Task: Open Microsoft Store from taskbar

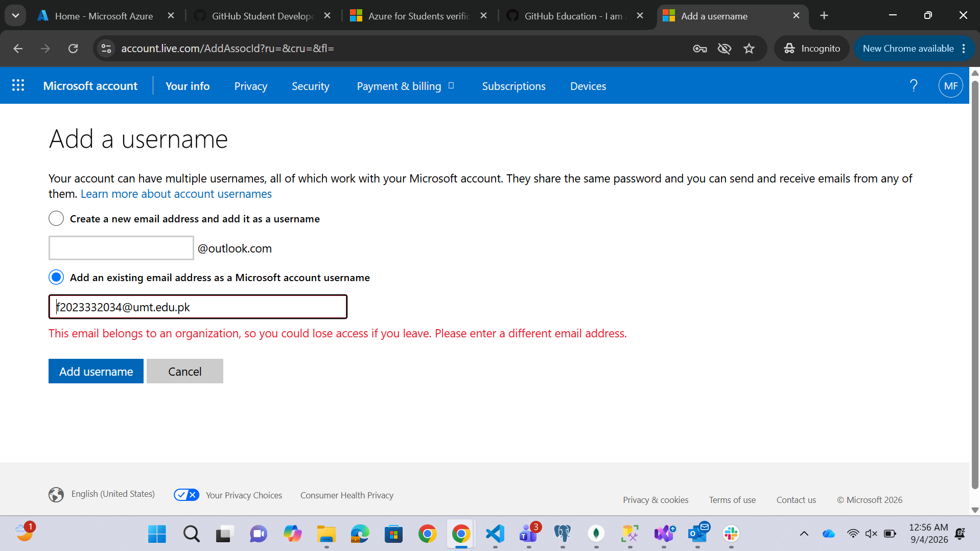Action: [x=393, y=534]
